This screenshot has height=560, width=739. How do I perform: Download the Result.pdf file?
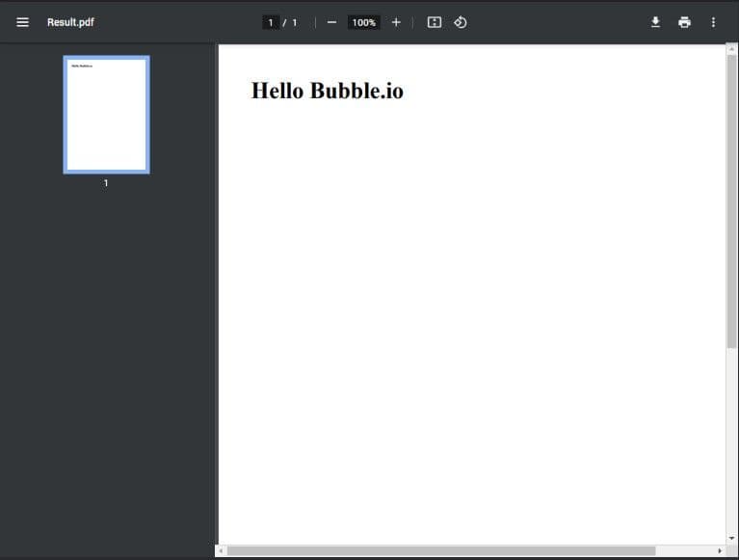pyautogui.click(x=655, y=22)
